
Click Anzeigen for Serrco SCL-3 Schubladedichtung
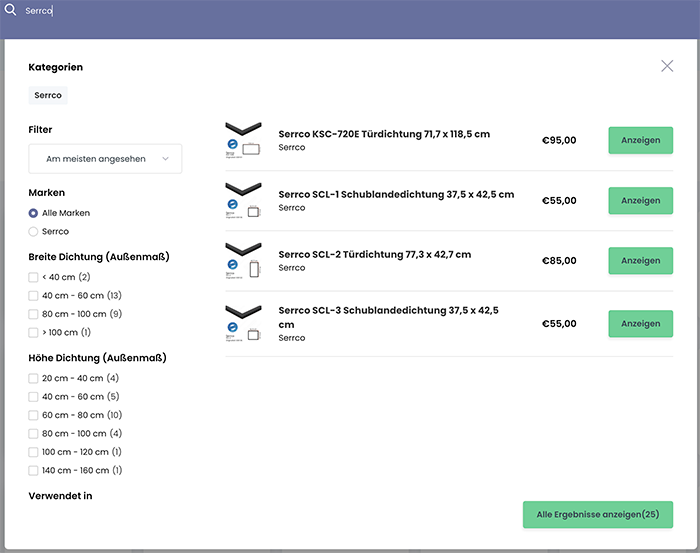coord(641,324)
